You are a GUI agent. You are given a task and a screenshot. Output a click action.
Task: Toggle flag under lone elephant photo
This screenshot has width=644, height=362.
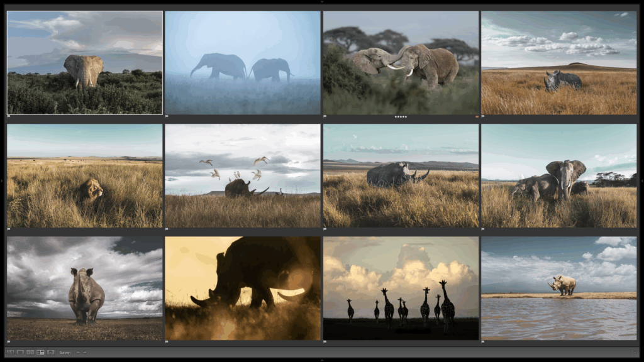tap(9, 116)
